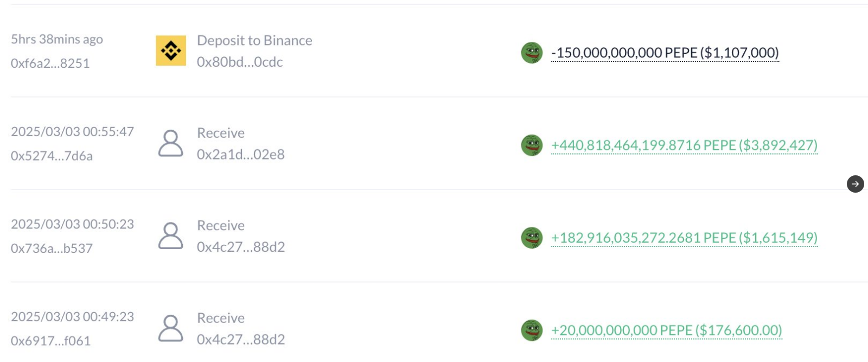This screenshot has height=362, width=868.
Task: Open sender address 0x4c27...88d2 on the 00:50:23 row
Action: coord(240,247)
